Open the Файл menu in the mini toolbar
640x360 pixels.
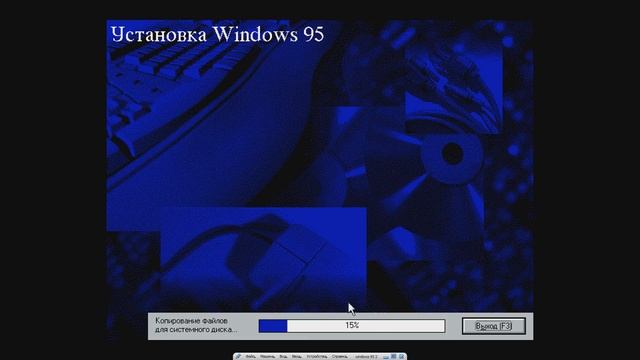tap(251, 356)
